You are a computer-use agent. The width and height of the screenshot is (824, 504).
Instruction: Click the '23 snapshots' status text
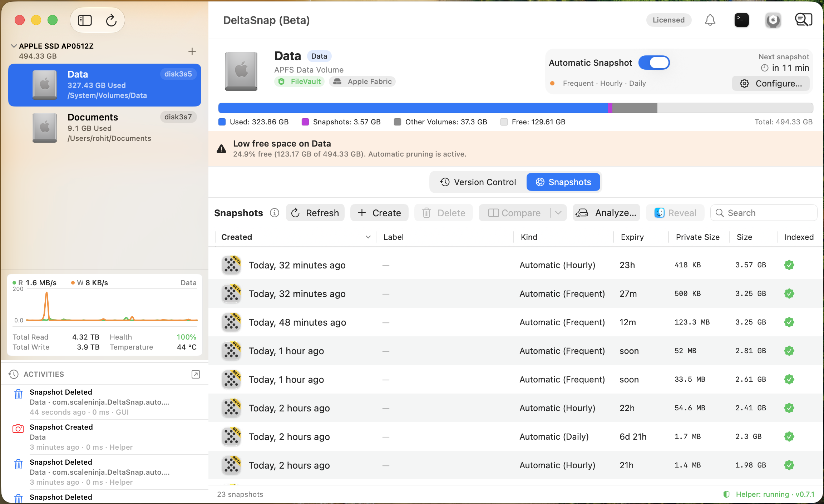click(240, 494)
